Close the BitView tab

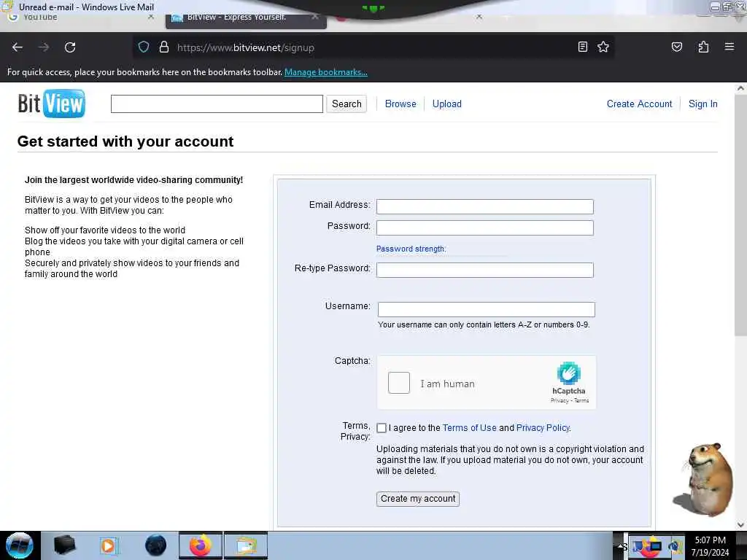click(x=315, y=17)
